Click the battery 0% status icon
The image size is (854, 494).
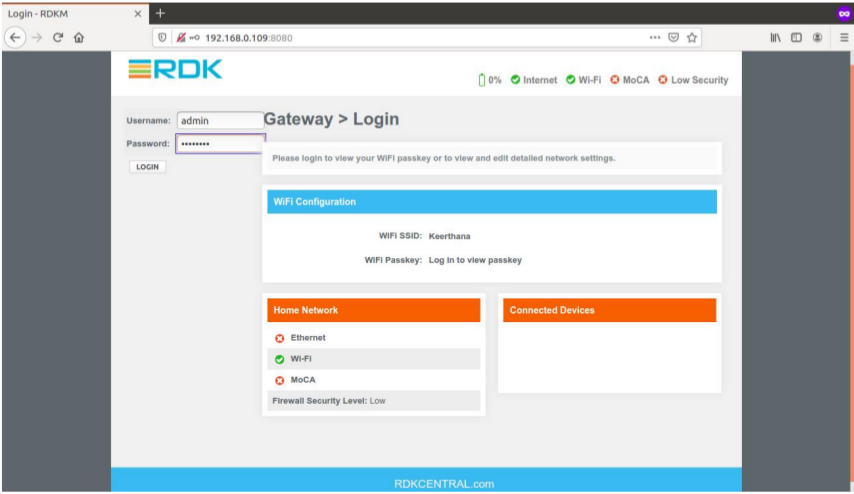(x=490, y=80)
